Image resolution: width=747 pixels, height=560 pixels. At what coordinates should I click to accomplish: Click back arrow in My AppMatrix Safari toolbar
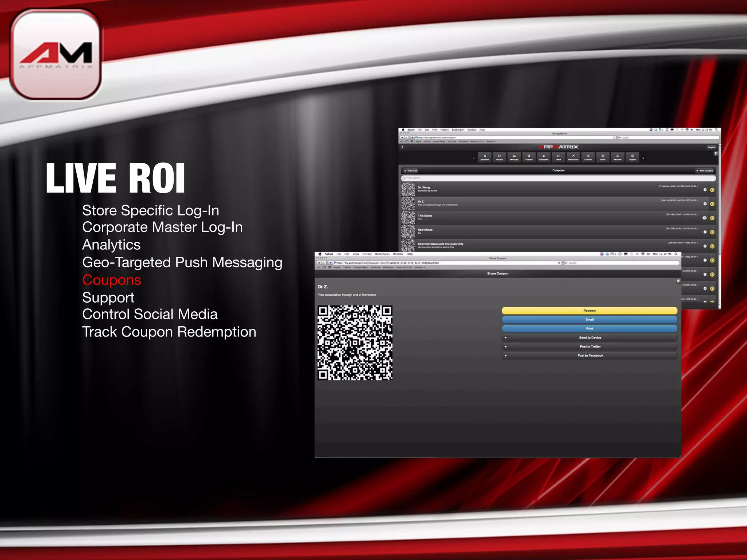coord(402,137)
